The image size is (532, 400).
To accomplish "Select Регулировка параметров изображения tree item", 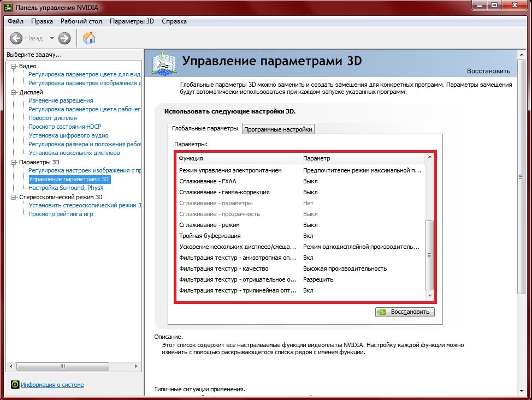I will tap(84, 83).
